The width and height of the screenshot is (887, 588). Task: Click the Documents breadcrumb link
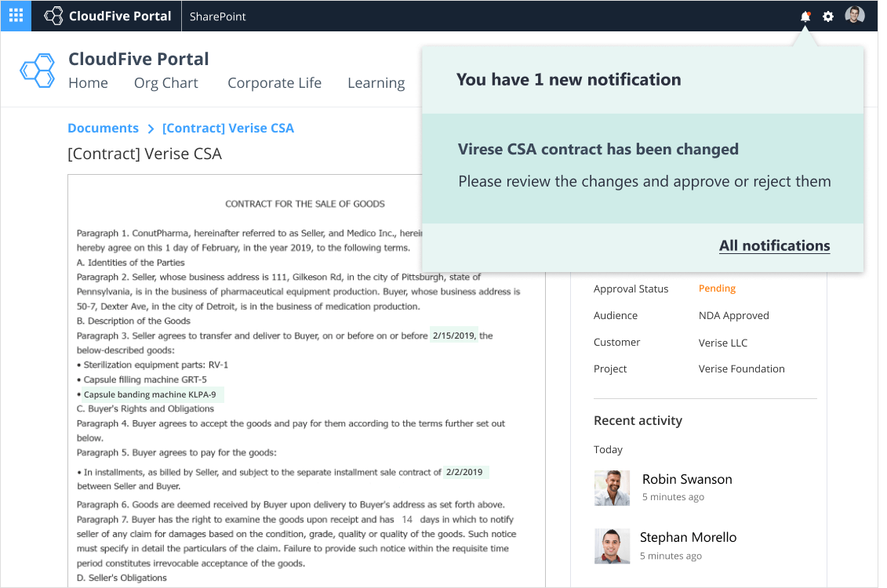click(103, 128)
